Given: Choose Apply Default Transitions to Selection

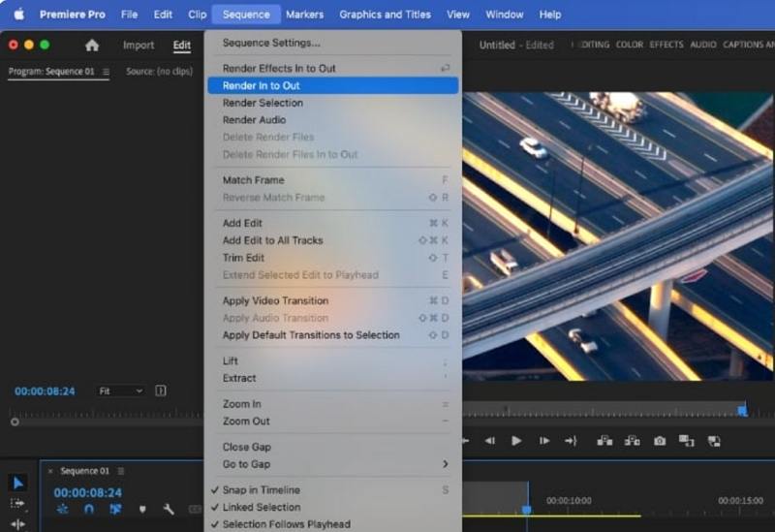Looking at the screenshot, I should coord(333,335).
